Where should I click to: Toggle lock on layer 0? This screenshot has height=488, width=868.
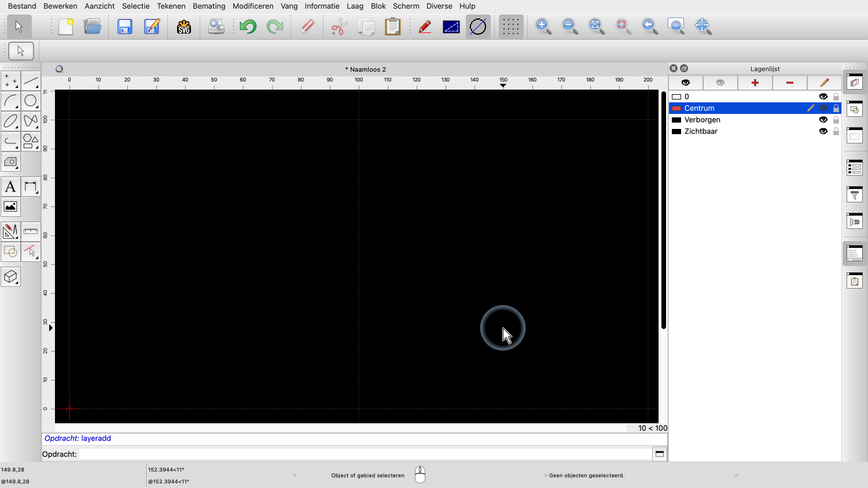coord(836,97)
